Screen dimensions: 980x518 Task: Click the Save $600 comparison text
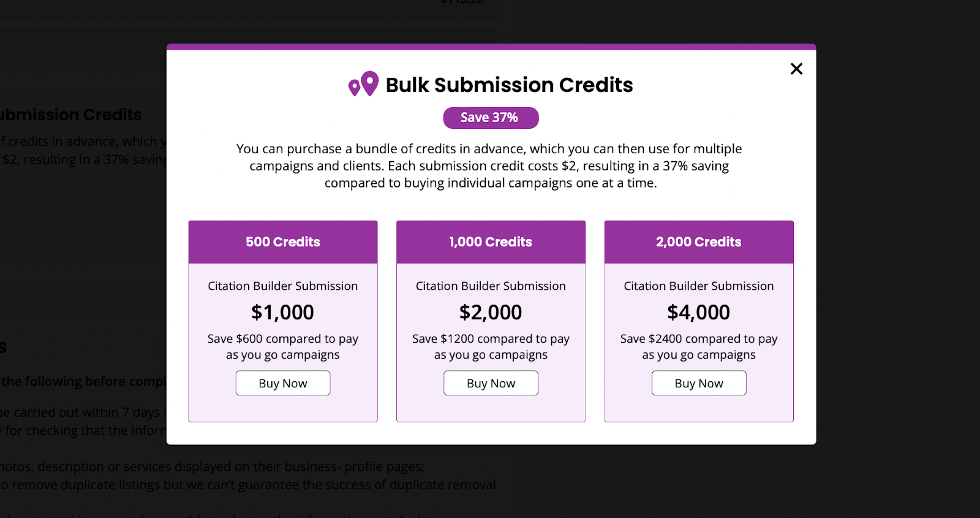click(x=283, y=346)
